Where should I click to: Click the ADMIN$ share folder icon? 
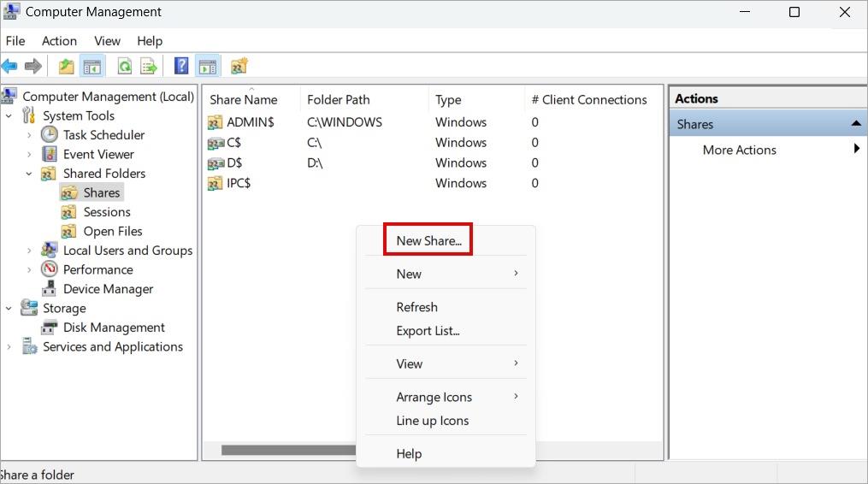pos(215,121)
